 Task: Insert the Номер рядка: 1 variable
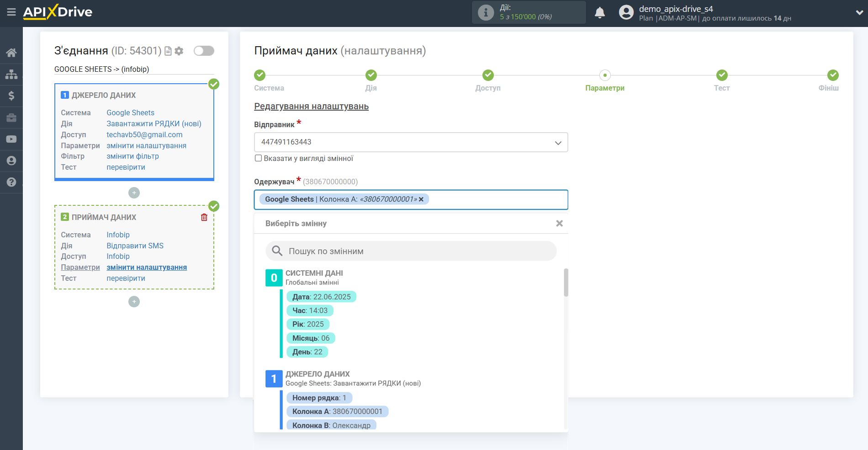(319, 398)
